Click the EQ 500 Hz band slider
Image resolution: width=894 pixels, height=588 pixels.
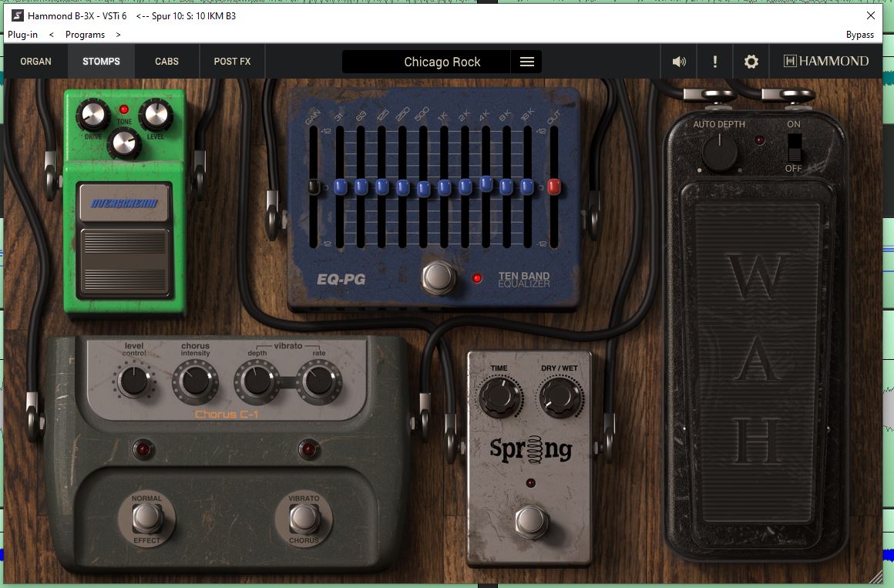[424, 188]
